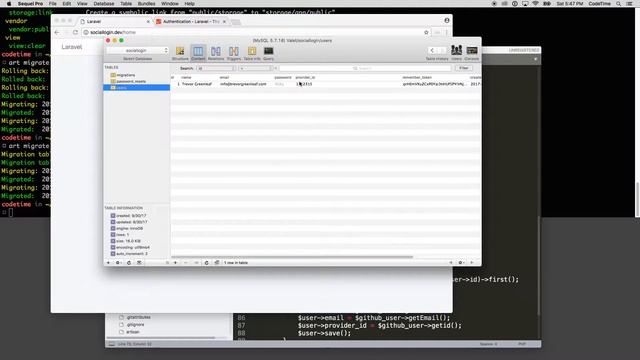Switch to Authentication - Laravel browser tab

[x=191, y=21]
